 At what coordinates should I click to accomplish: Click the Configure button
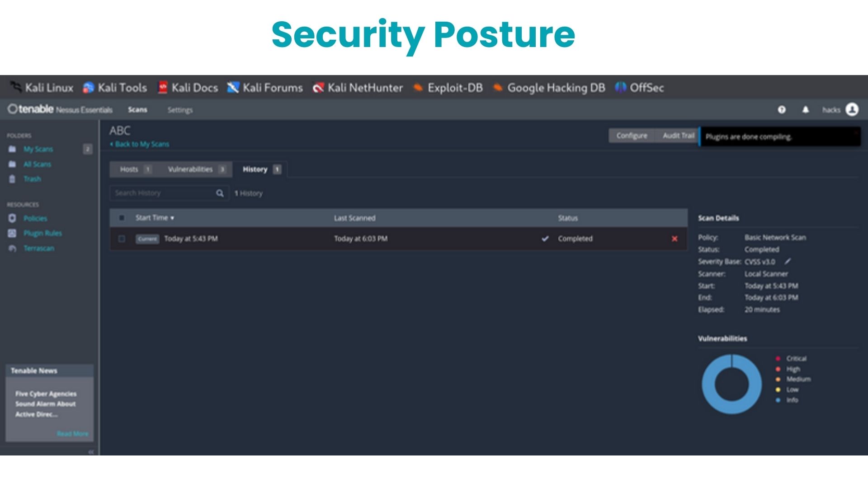[x=632, y=136]
